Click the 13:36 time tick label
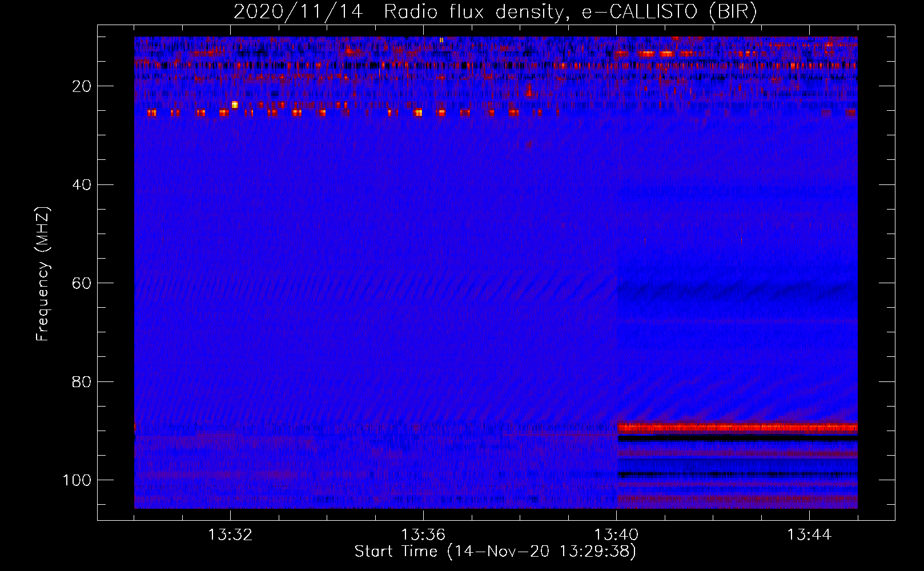 pyautogui.click(x=423, y=535)
